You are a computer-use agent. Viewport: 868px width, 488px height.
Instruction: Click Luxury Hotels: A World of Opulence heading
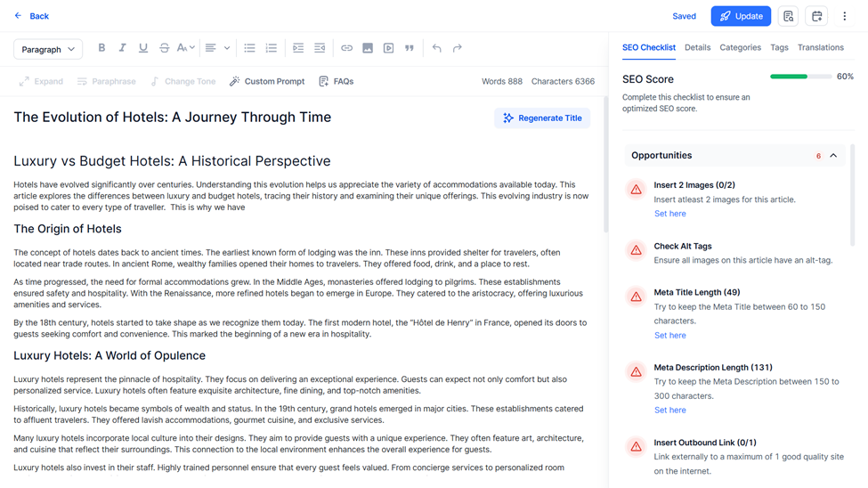click(110, 355)
